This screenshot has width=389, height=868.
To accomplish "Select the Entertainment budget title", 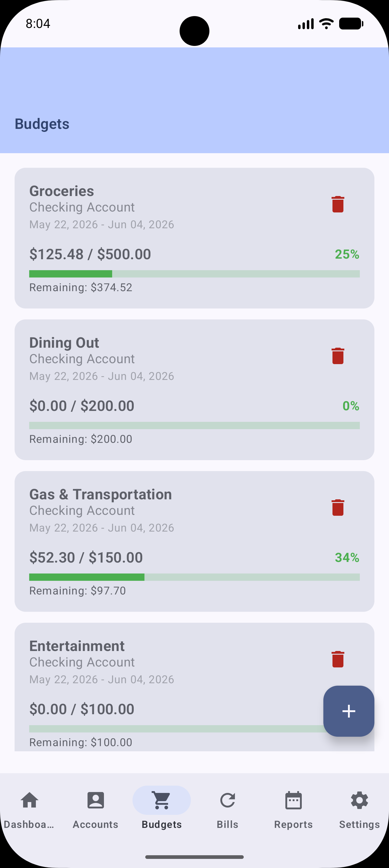I will coord(77,646).
